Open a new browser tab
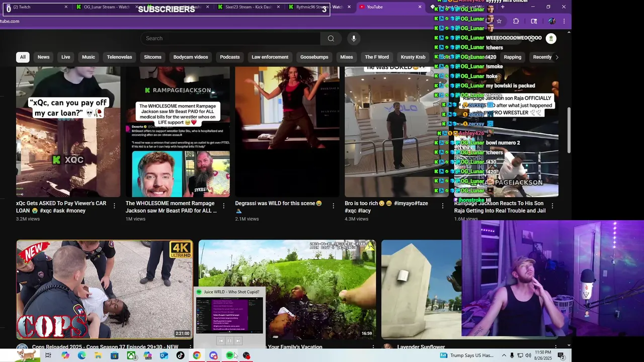 503,7
